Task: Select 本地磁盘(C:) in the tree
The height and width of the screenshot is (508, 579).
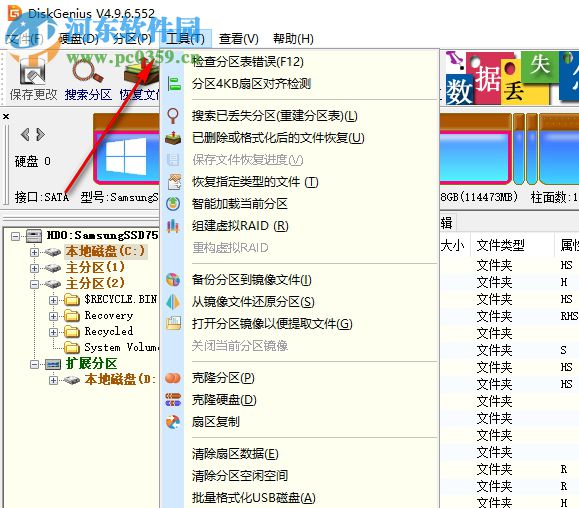Action: 106,251
